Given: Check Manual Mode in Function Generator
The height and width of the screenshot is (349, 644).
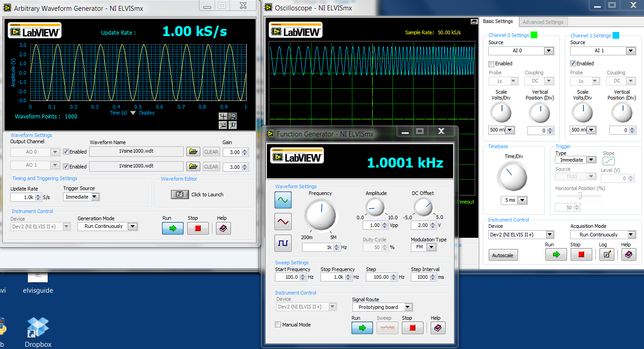Looking at the screenshot, I should pyautogui.click(x=278, y=325).
